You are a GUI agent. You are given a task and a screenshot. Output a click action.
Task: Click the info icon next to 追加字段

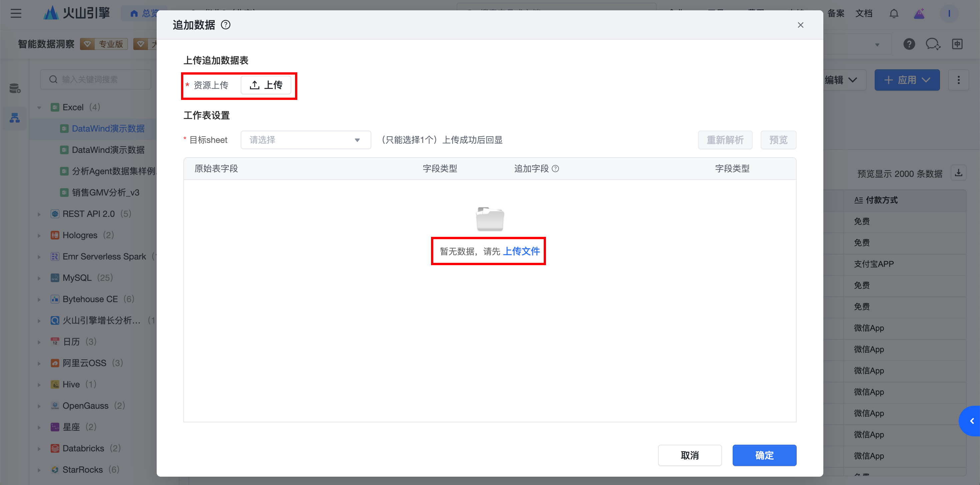[555, 169]
